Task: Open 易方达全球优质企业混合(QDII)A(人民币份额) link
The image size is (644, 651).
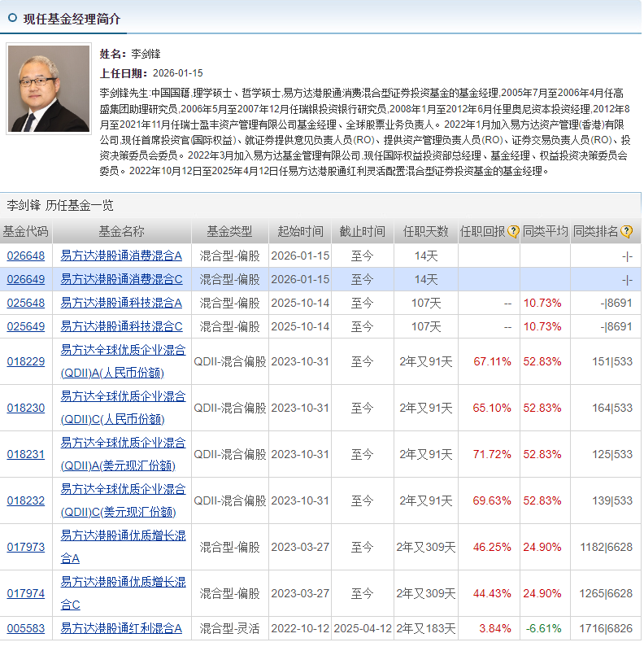Action: point(123,361)
